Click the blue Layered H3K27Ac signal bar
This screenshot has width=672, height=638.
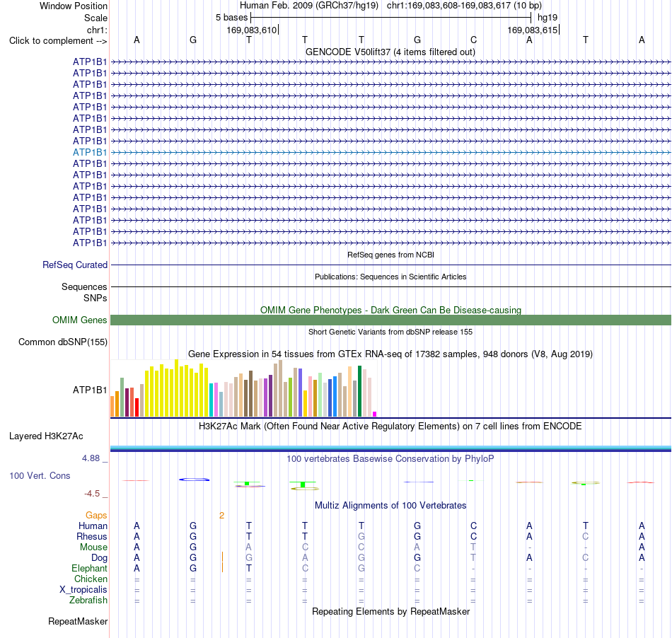pyautogui.click(x=390, y=448)
